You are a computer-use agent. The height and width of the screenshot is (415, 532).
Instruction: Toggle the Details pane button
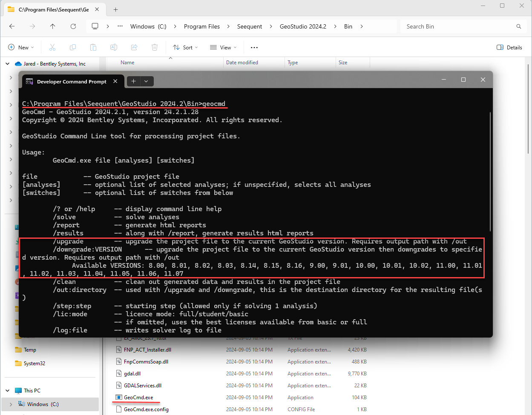coord(509,47)
